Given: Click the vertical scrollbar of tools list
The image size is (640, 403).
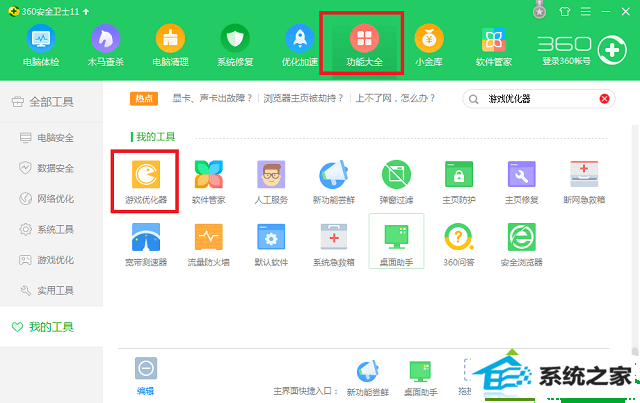Looking at the screenshot, I should [635, 241].
